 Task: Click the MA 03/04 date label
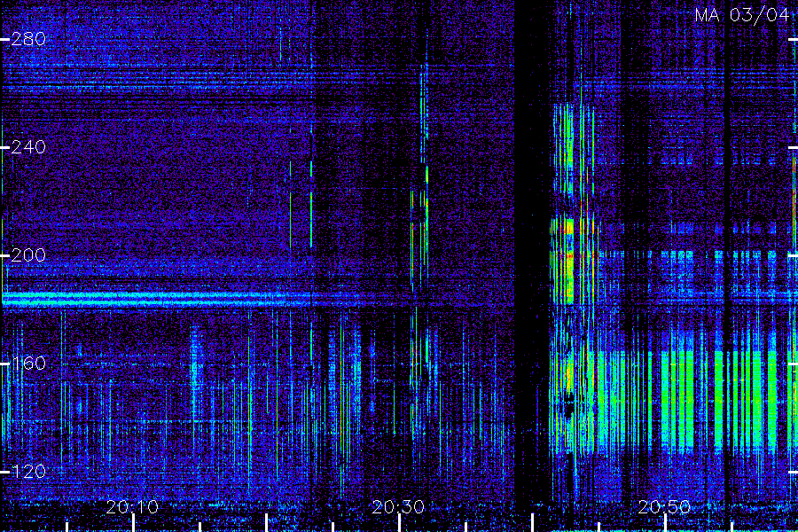pos(741,15)
